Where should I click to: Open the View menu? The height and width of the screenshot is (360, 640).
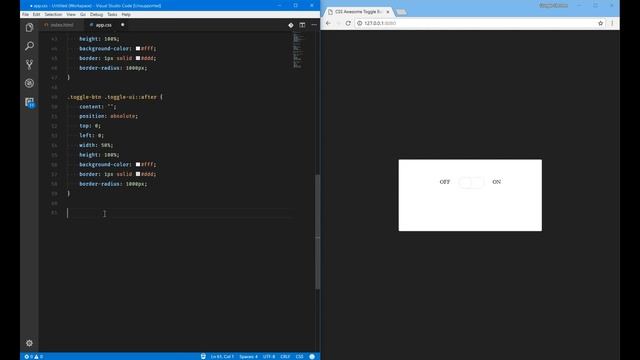click(x=71, y=14)
